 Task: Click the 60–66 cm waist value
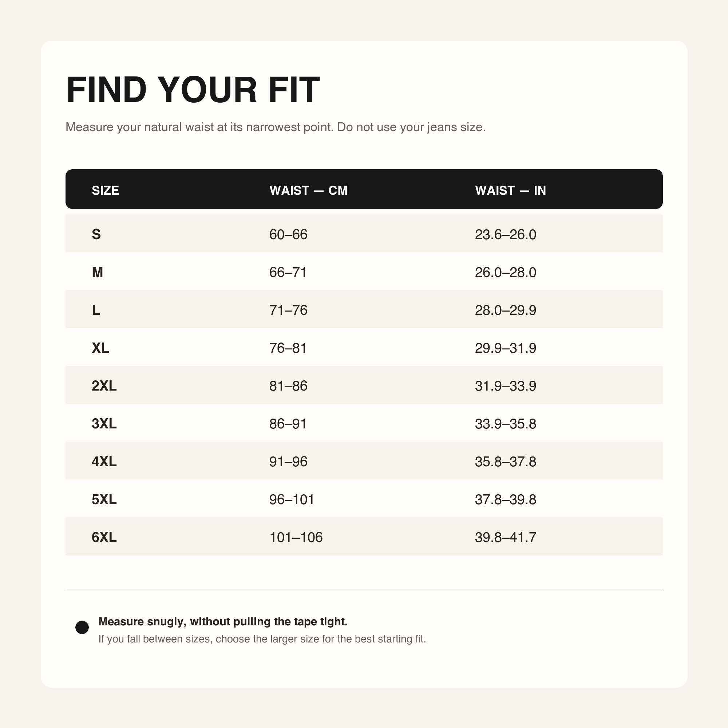[288, 234]
